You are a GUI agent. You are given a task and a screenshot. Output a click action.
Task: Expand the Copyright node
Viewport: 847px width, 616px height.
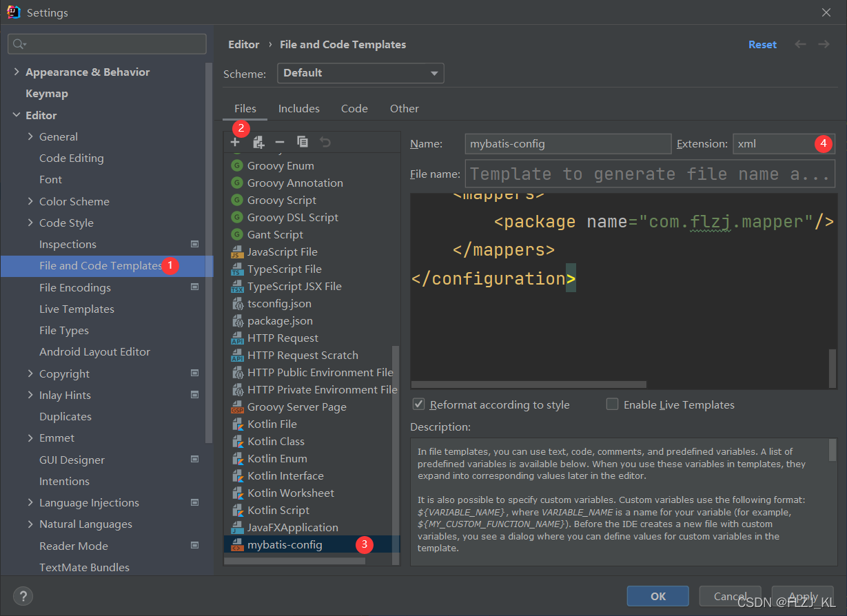(x=30, y=373)
